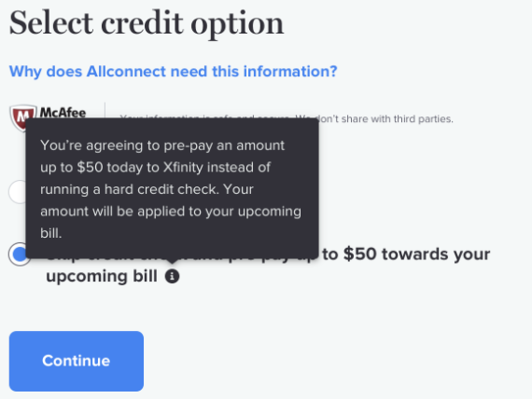532x399 pixels.
Task: Click tooltip line about hard credit check
Action: tap(147, 189)
